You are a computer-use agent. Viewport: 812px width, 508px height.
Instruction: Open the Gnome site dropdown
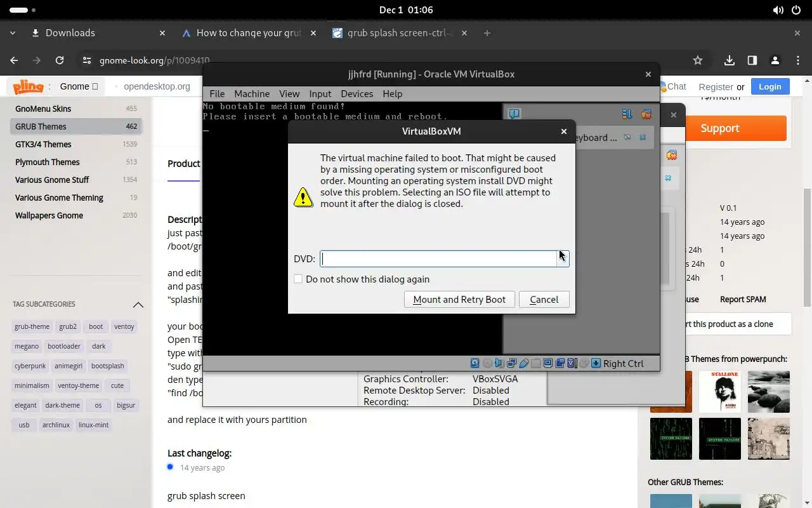79,86
